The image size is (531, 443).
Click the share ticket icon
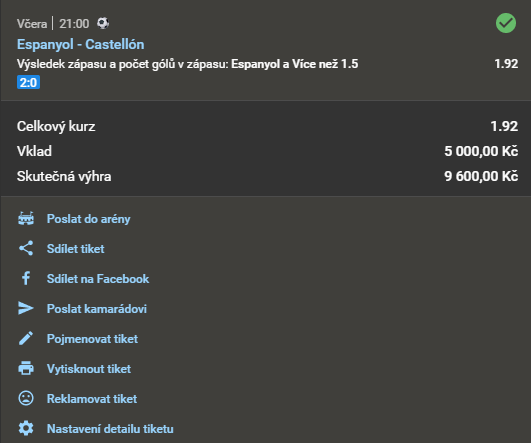pos(26,248)
